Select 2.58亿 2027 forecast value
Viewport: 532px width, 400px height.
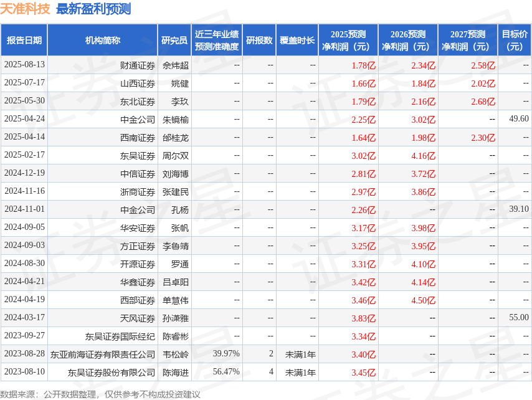click(x=483, y=65)
